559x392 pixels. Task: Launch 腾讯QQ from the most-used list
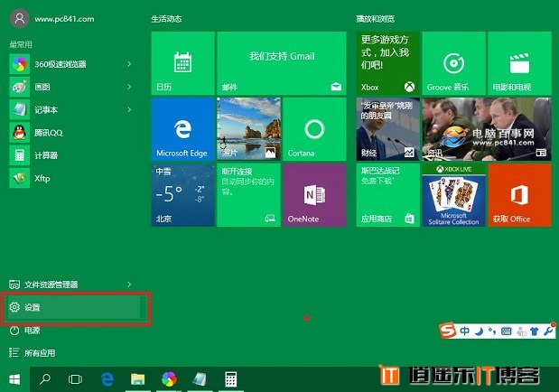click(x=71, y=133)
